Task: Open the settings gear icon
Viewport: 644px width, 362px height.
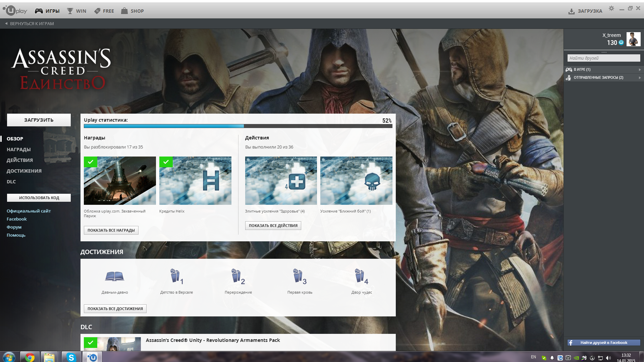Action: (x=611, y=8)
